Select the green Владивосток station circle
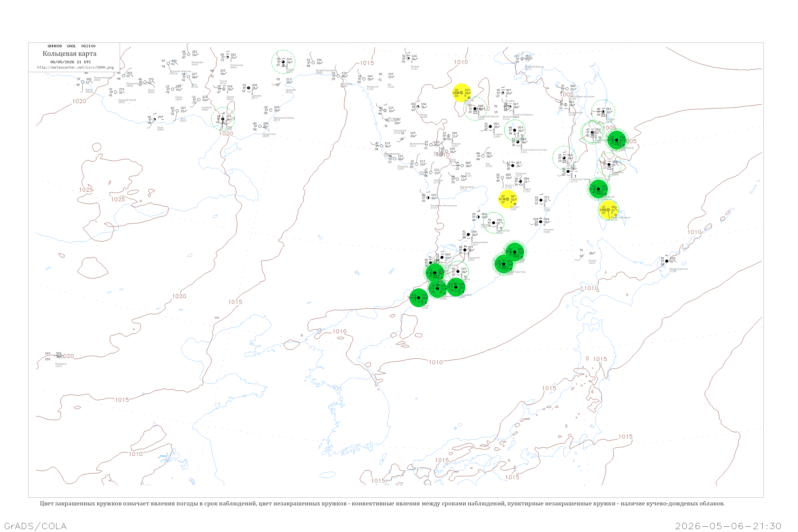The image size is (798, 532). coord(437,289)
